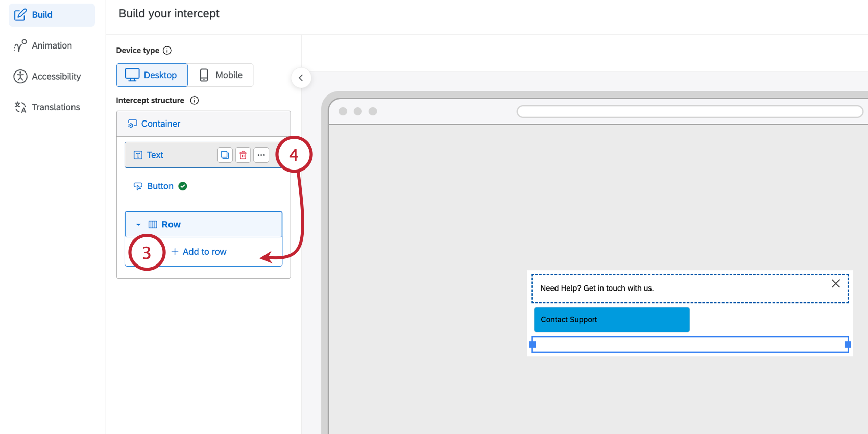Duplicate the Text element

[225, 155]
